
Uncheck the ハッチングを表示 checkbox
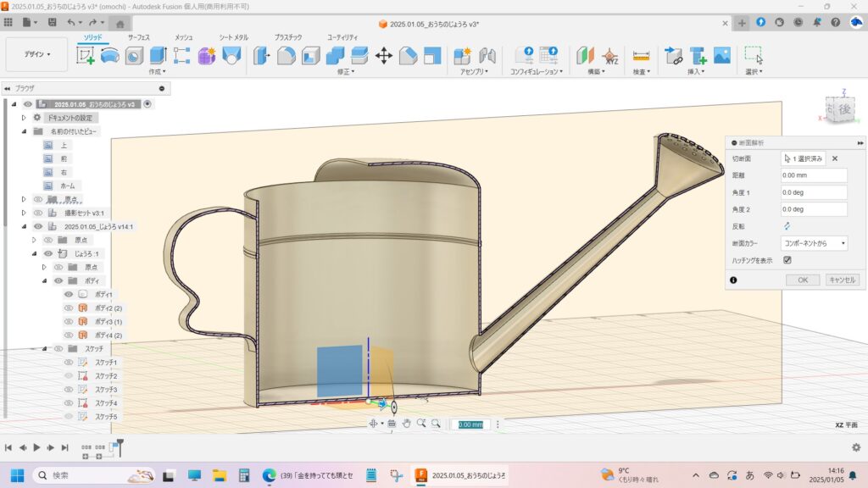click(x=787, y=260)
